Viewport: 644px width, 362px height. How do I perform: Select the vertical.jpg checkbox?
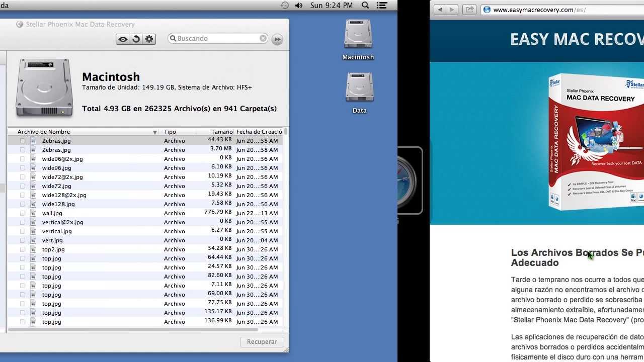tap(23, 231)
